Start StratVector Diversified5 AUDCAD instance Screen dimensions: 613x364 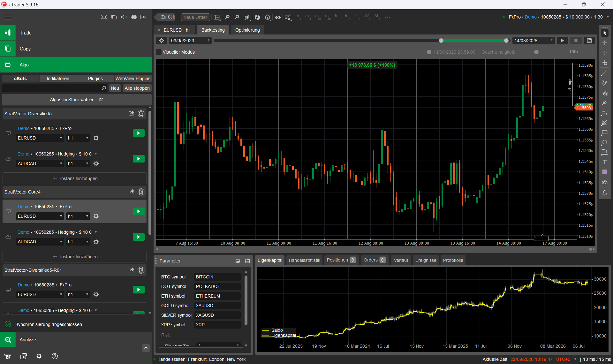coord(139,159)
